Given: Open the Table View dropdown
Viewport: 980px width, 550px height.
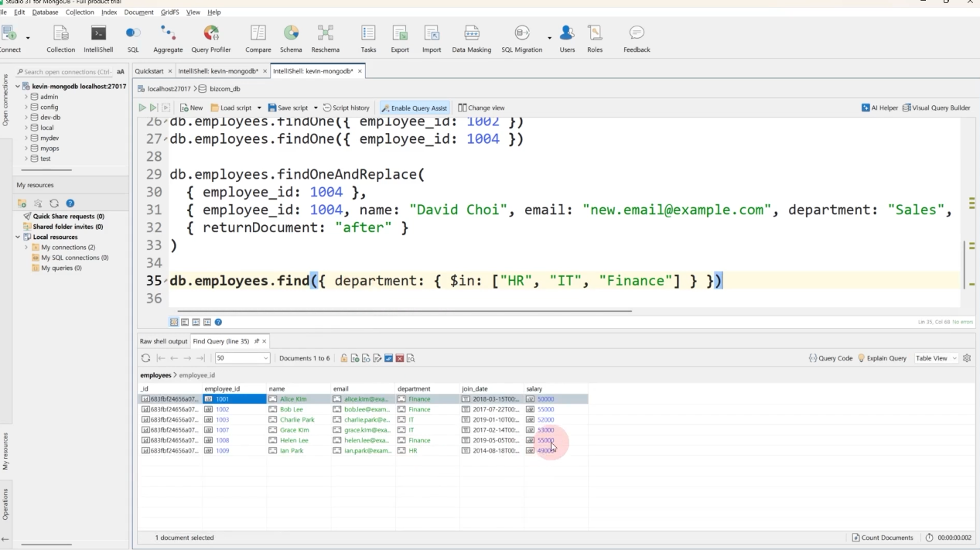Looking at the screenshot, I should coord(936,358).
